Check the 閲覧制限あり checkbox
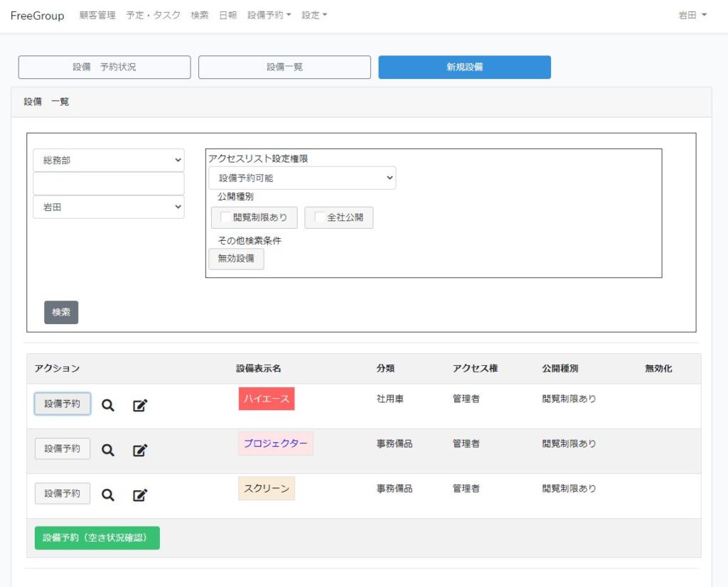This screenshot has width=728, height=587. coord(226,217)
